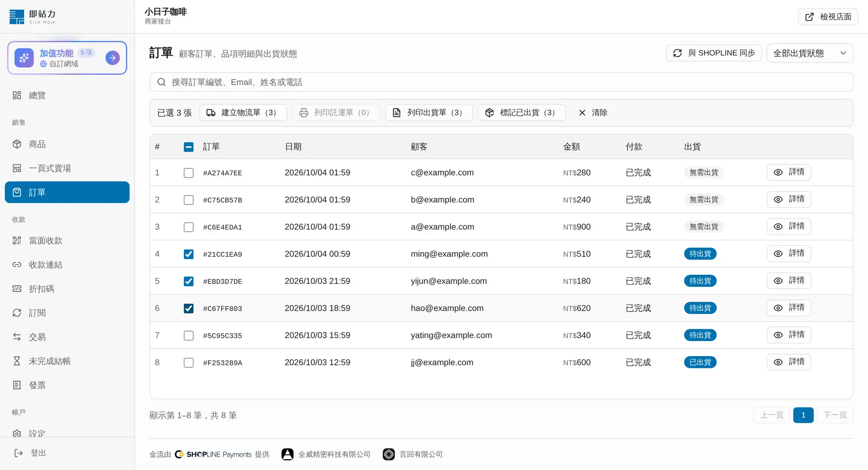Expand the 全部出貨狀態 filter dropdown
The image size is (868, 470).
810,53
